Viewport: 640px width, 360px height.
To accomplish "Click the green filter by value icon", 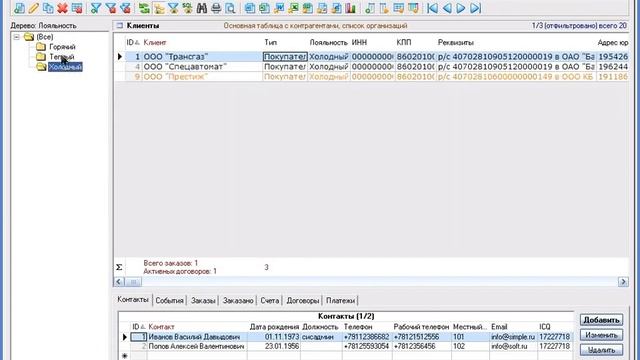I will coord(96,7).
